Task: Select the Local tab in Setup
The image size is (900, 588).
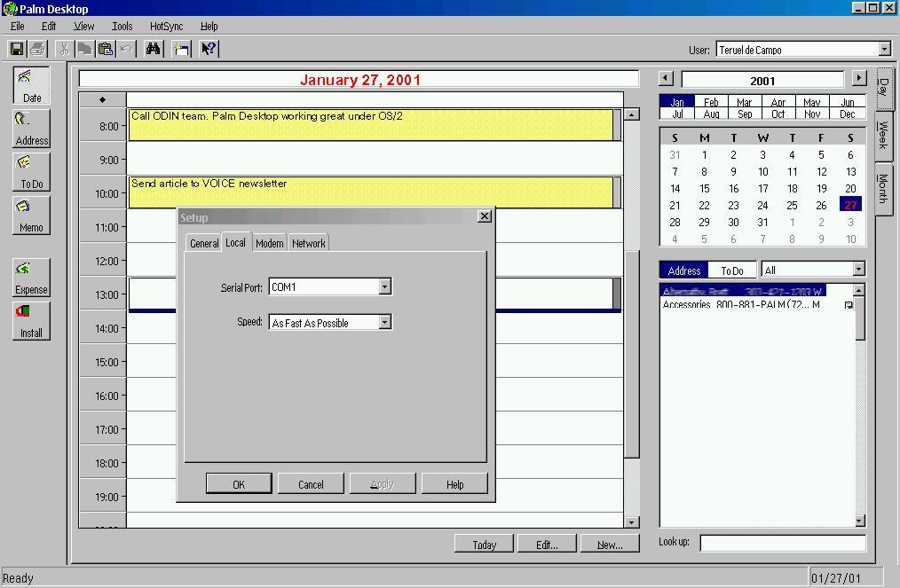Action: (235, 242)
